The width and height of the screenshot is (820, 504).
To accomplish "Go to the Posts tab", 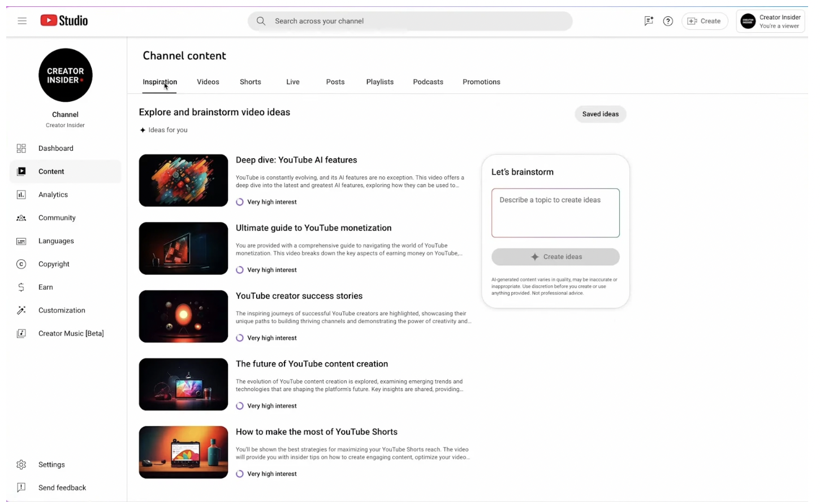I will (335, 82).
